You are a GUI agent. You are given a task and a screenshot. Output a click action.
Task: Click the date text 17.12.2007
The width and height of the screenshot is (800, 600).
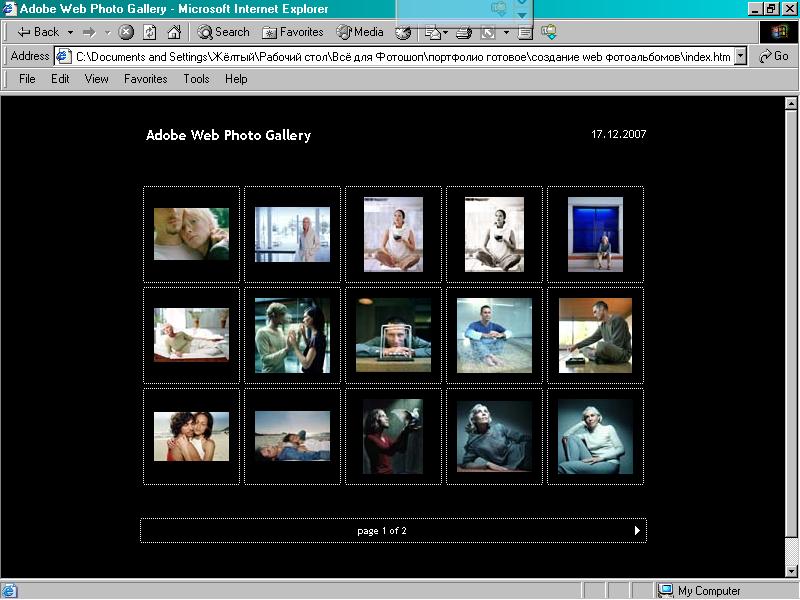coord(618,134)
